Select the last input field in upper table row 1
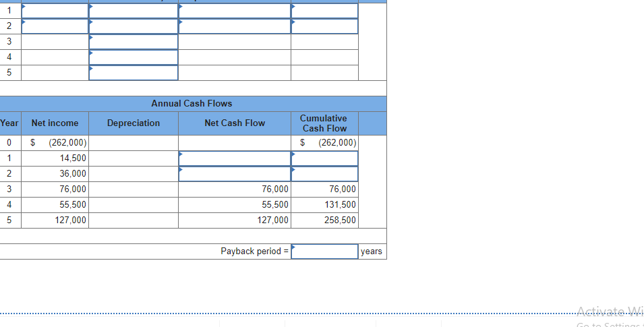Viewport: 644px width, 327px height. [x=324, y=11]
